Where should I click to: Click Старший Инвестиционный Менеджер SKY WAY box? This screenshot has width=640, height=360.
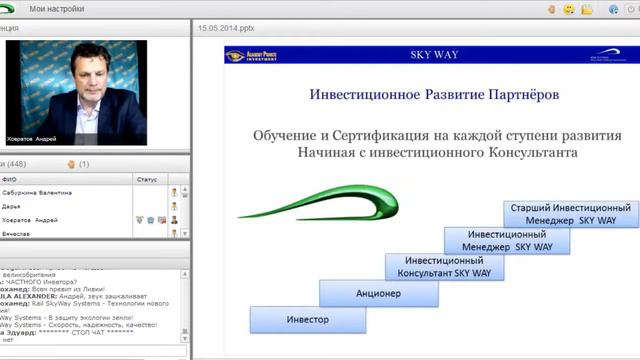[571, 214]
